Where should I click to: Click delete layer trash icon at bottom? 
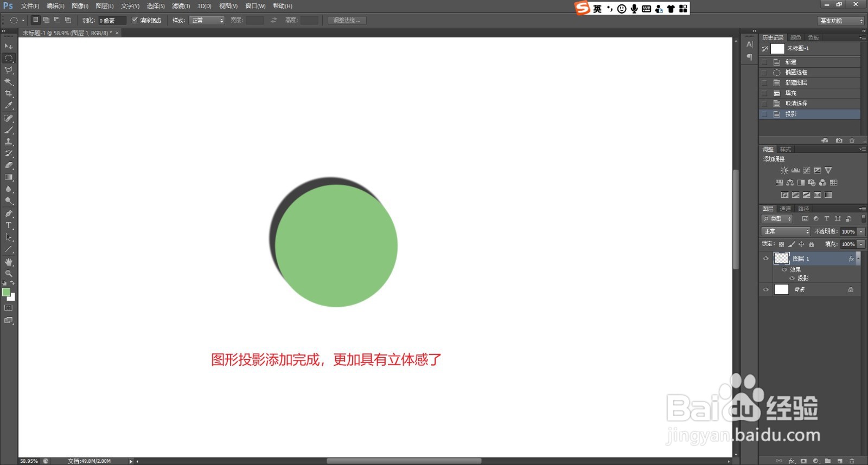pyautogui.click(x=852, y=461)
